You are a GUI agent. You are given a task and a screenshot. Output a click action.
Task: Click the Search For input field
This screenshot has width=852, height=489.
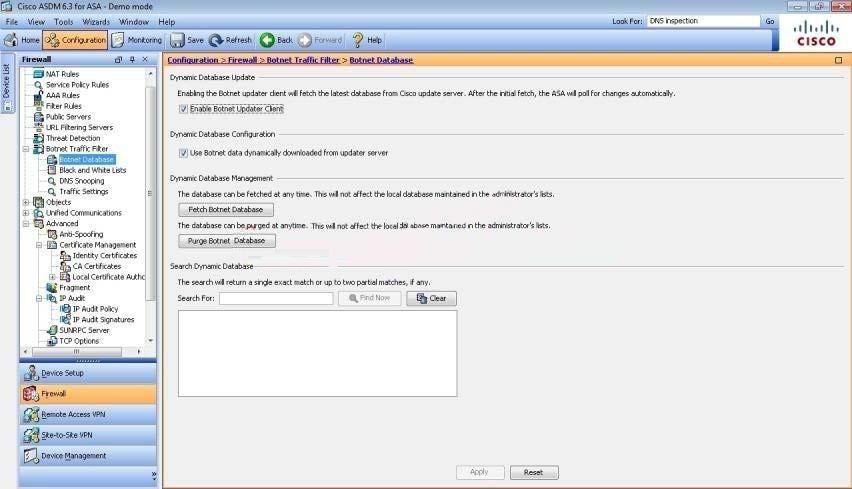click(276, 298)
